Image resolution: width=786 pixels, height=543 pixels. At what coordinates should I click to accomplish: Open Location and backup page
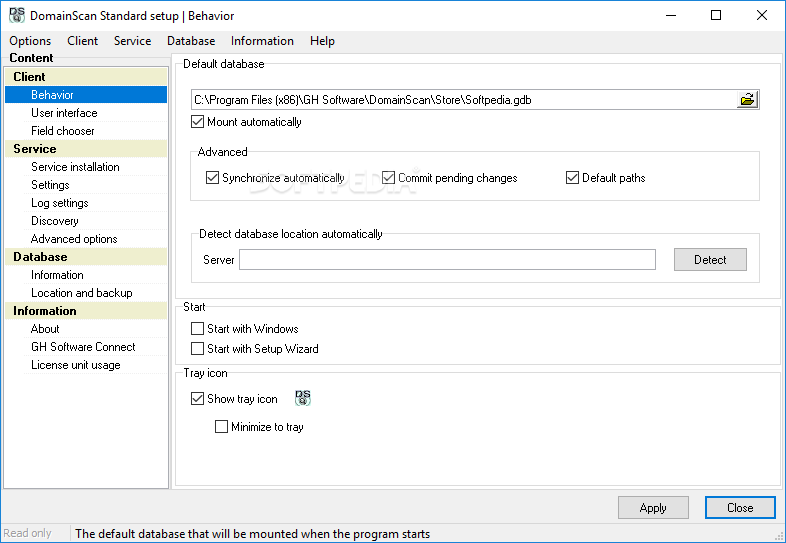pyautogui.click(x=86, y=293)
